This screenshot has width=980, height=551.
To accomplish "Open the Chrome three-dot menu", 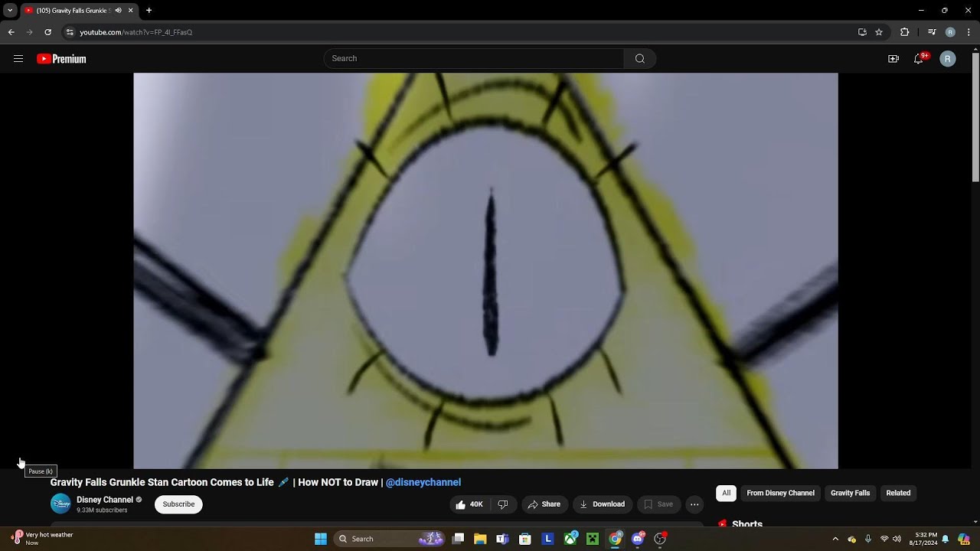I will pos(969,32).
